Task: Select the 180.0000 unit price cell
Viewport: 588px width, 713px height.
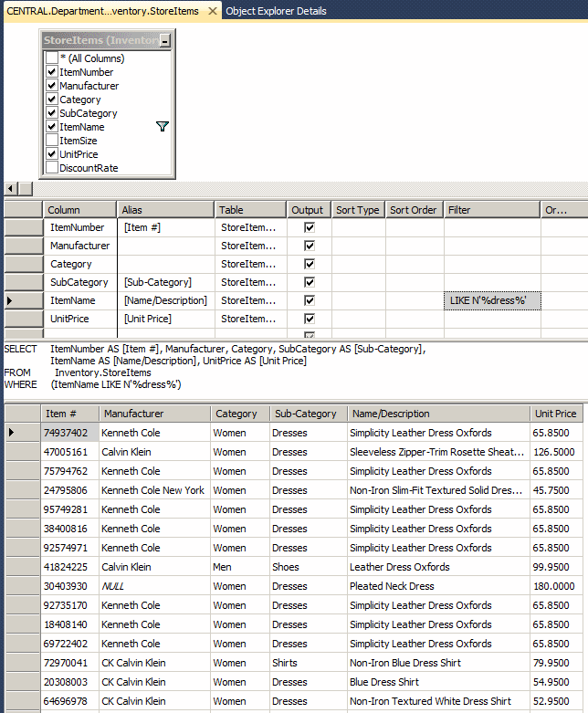Action: click(x=556, y=586)
